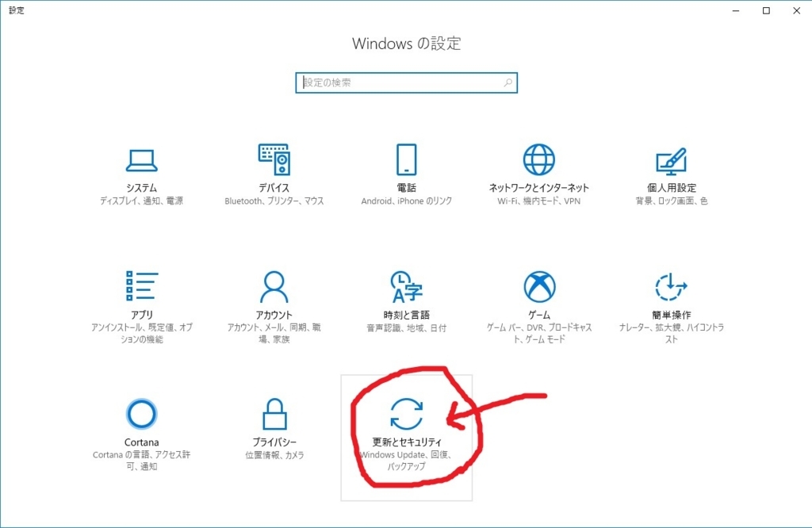Select the ネットワークとインターネット label
The width and height of the screenshot is (812, 528).
538,187
